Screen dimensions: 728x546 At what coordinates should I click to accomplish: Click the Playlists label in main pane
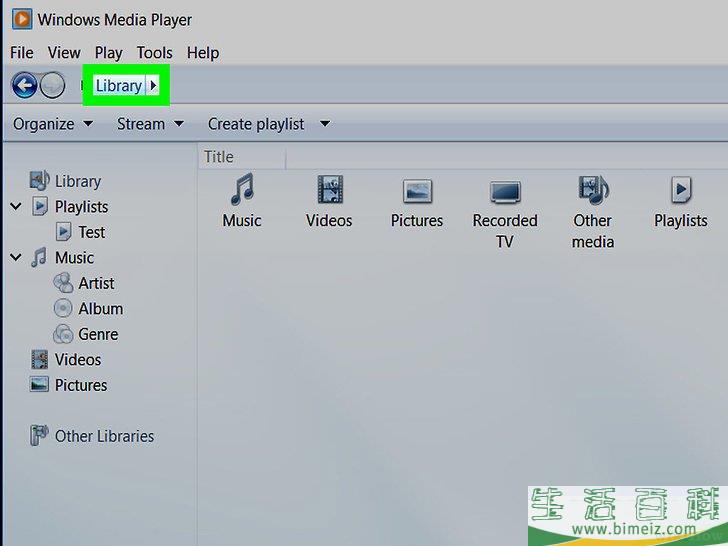681,221
